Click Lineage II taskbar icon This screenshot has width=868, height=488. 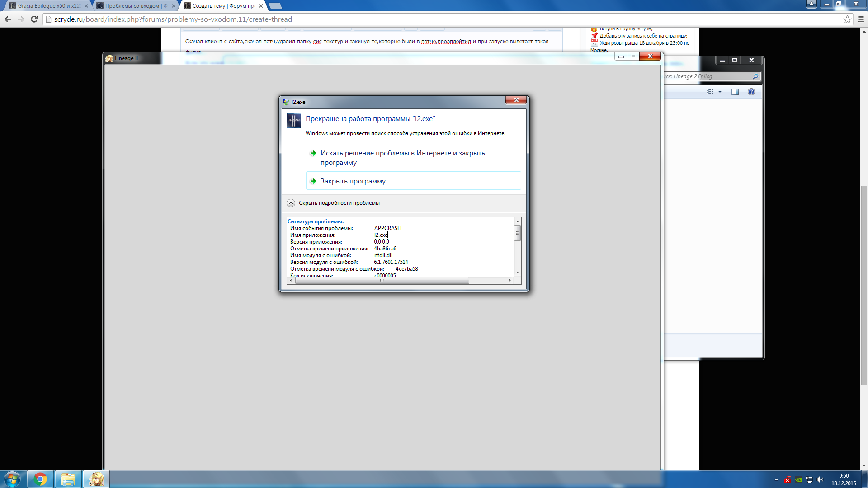tap(96, 479)
